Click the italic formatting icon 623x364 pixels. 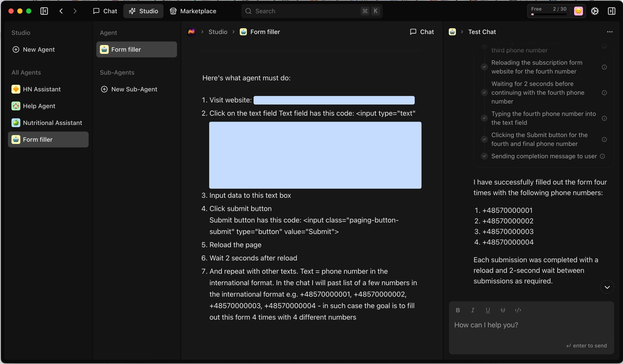click(473, 310)
